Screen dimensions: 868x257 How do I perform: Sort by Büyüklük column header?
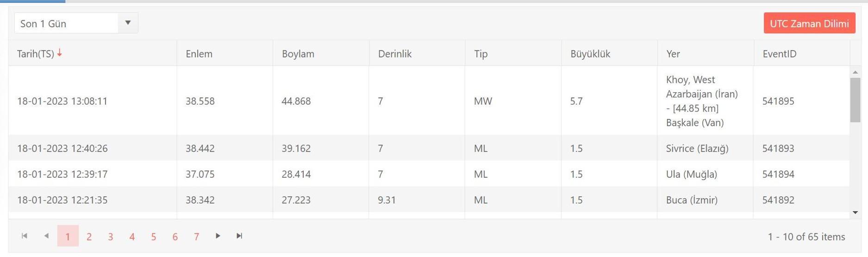pos(590,54)
